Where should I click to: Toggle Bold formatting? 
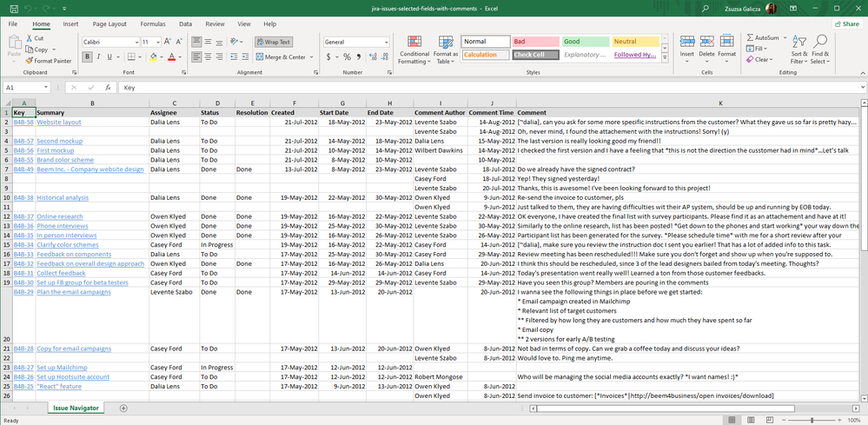coord(87,57)
